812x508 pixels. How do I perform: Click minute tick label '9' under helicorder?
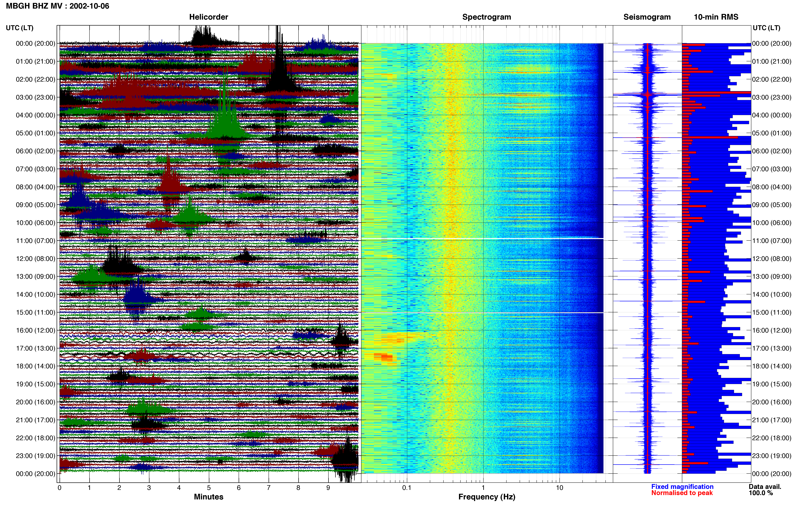[x=328, y=488]
